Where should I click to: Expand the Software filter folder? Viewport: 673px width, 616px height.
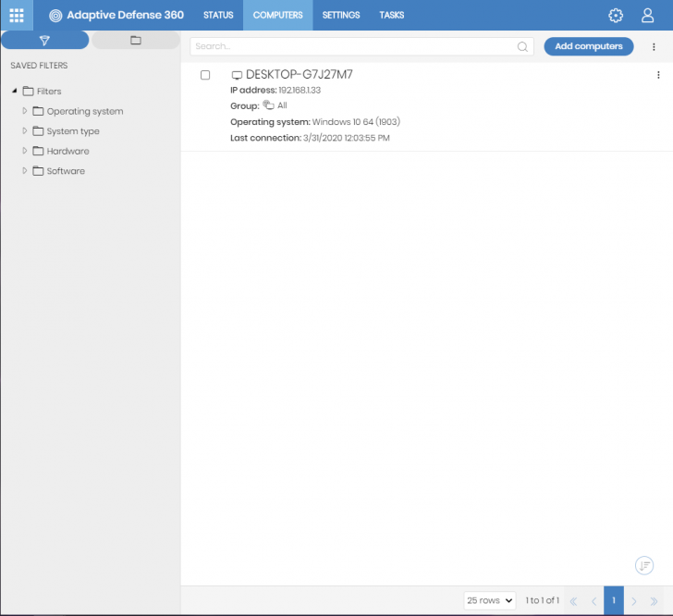tap(24, 170)
